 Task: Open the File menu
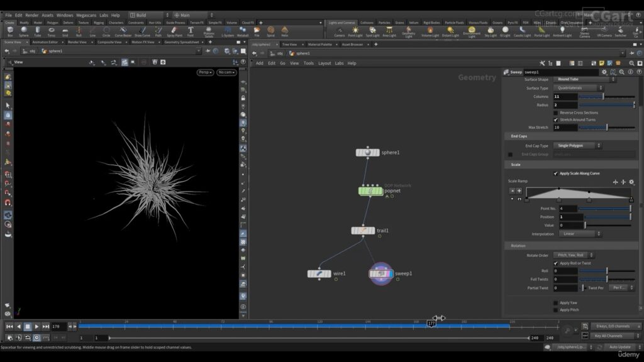coord(8,15)
